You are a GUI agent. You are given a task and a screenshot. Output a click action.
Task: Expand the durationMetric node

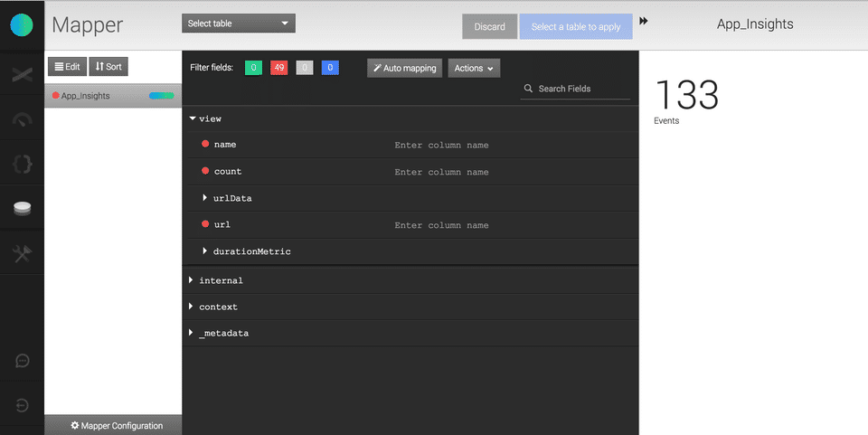[x=205, y=251]
